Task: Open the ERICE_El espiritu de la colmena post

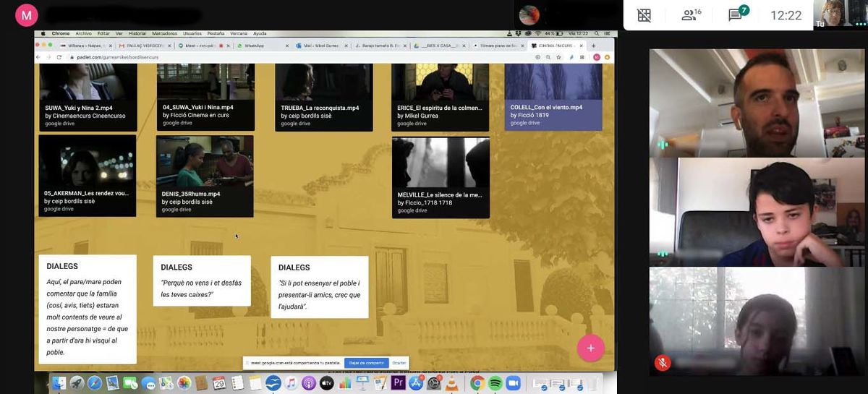Action: click(x=441, y=97)
